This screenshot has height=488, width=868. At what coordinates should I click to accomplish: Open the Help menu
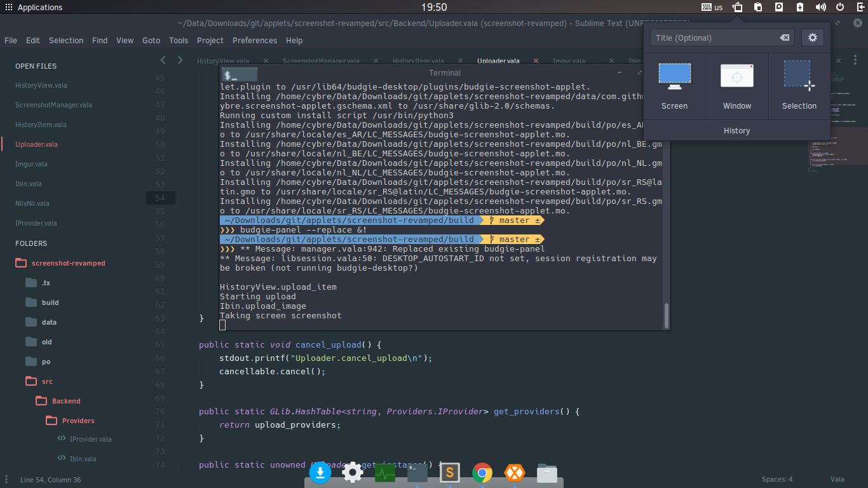click(294, 40)
